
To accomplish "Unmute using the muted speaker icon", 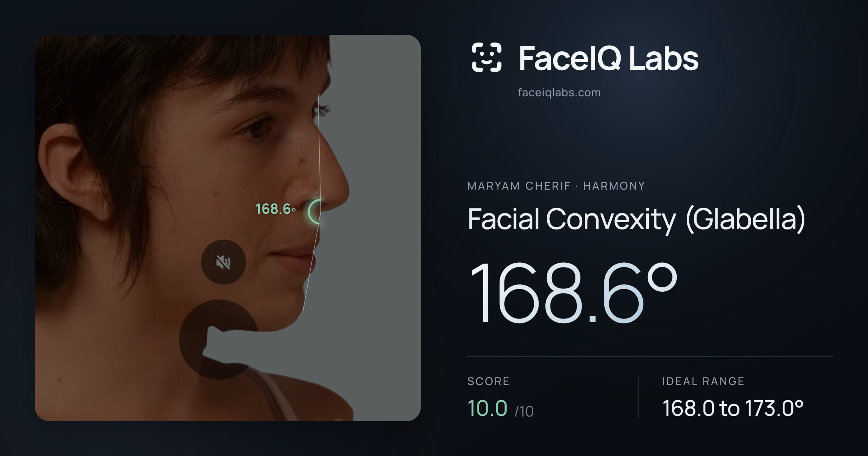I will click(x=224, y=262).
